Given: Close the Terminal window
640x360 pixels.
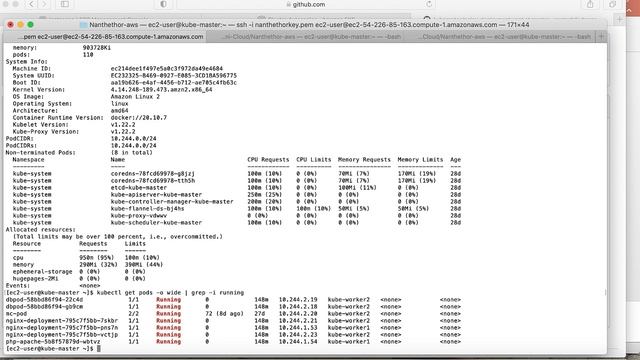Looking at the screenshot, I should point(11,25).
